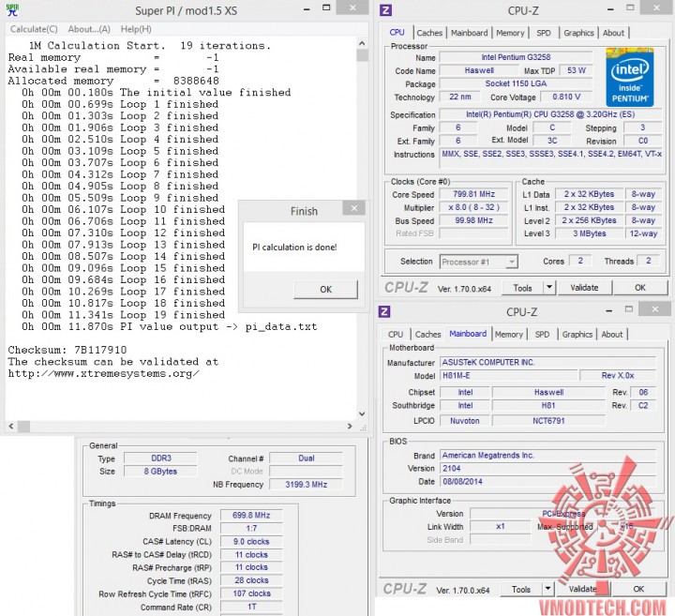Image resolution: width=675 pixels, height=616 pixels.
Task: Click the CPU-Z logo icon in top window title bar
Action: 385,10
